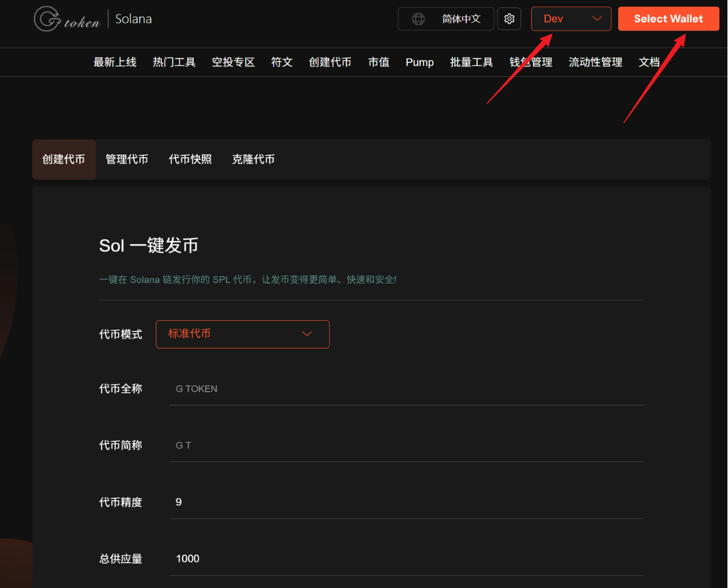Click the Dev dropdown chevron arrow
Viewport: 728px width, 588px height.
click(597, 18)
